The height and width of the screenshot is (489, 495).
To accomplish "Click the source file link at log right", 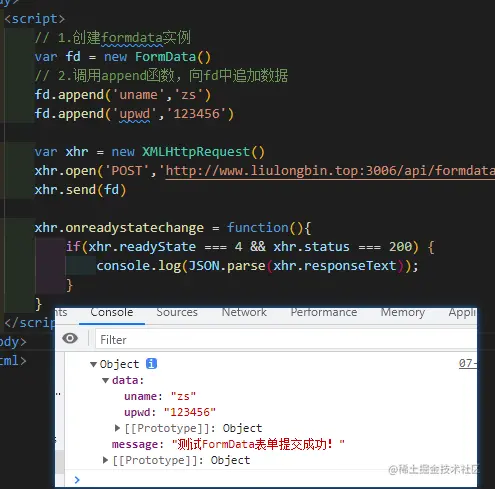I will pyautogui.click(x=468, y=363).
